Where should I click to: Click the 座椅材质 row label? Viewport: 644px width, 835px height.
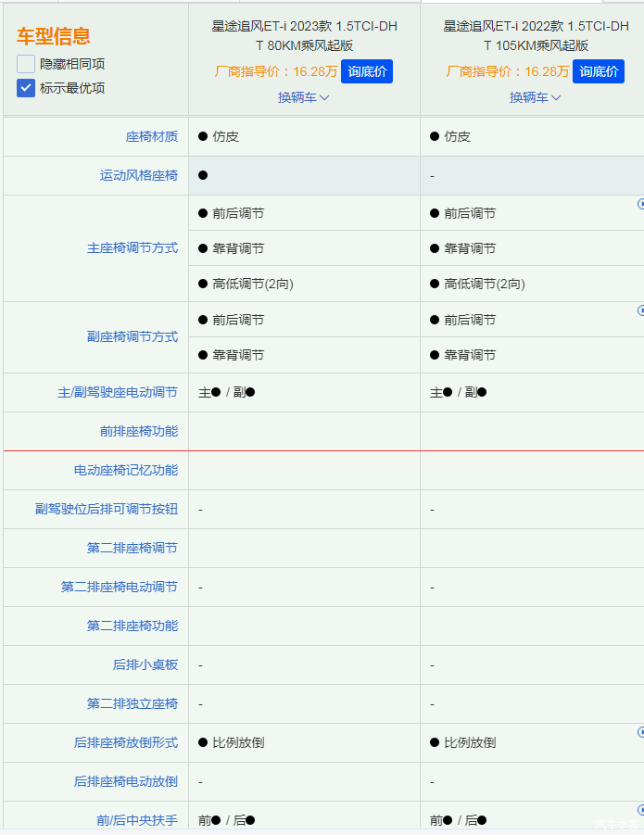pyautogui.click(x=152, y=137)
